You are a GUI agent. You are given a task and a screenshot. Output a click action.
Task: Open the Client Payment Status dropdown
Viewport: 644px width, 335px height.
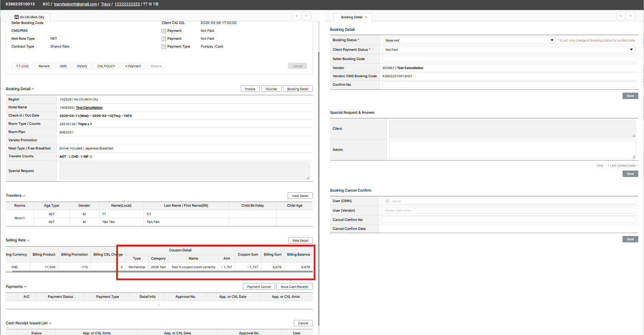(x=508, y=50)
